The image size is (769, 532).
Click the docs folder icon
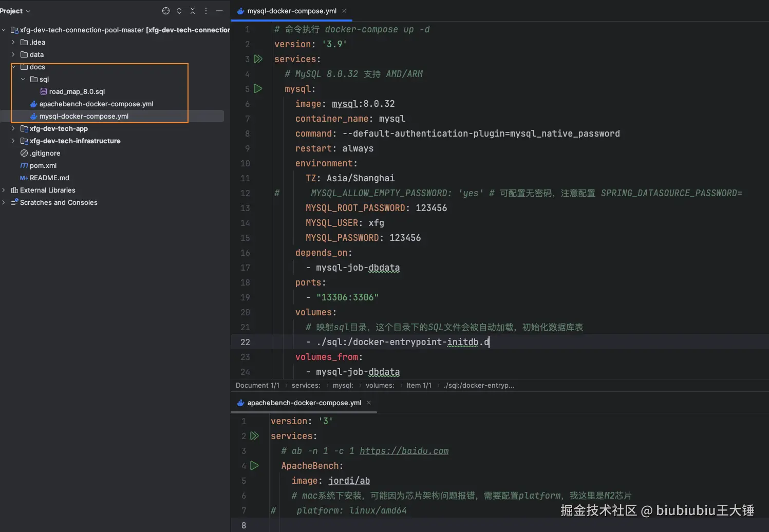click(24, 67)
